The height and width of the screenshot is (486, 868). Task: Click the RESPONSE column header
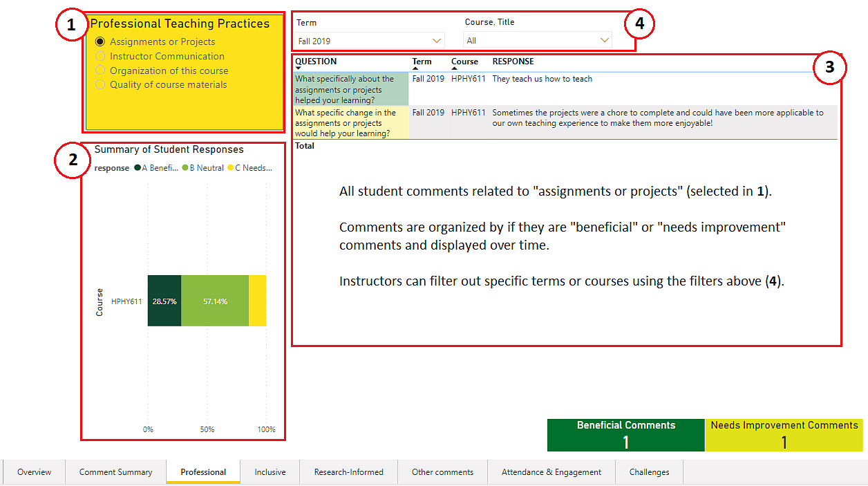(x=513, y=62)
